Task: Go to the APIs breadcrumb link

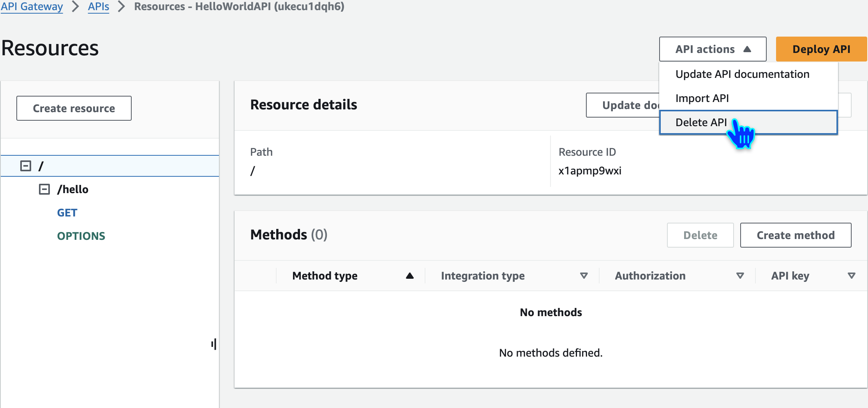Action: [x=99, y=7]
